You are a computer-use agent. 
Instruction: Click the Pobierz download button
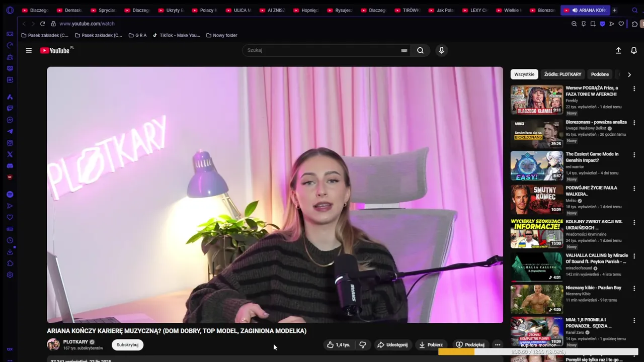pyautogui.click(x=431, y=345)
